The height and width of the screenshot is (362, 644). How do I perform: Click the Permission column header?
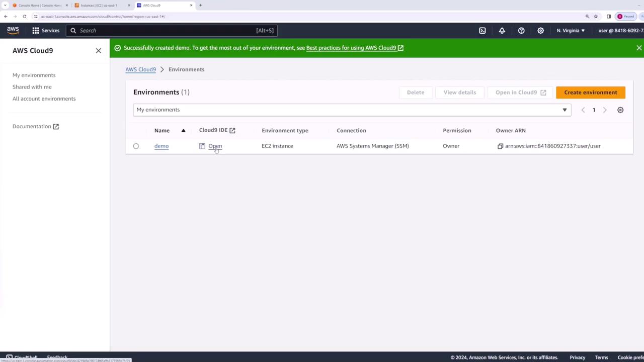[457, 131]
